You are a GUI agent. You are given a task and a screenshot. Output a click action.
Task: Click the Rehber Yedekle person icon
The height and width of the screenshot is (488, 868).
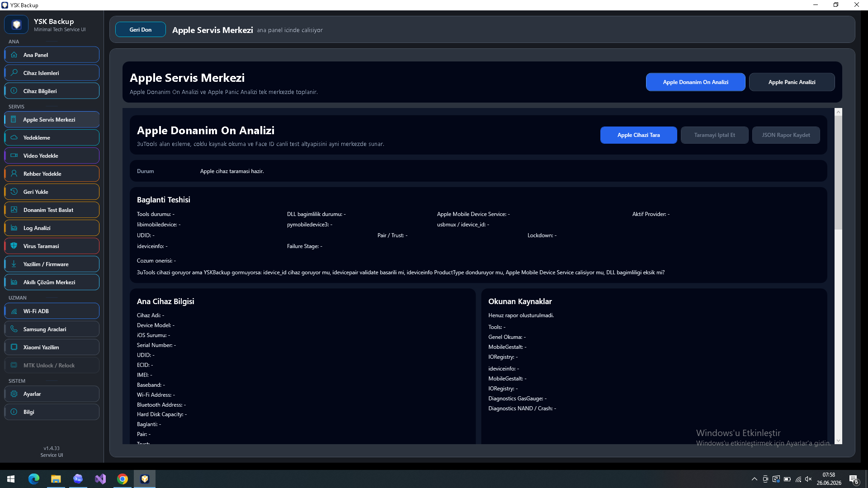pyautogui.click(x=14, y=174)
